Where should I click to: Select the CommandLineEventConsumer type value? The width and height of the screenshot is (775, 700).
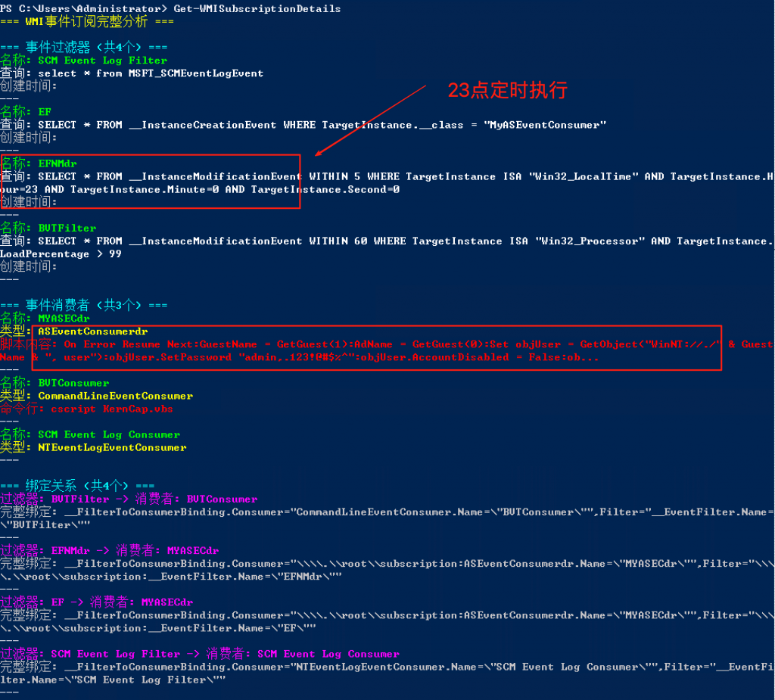(x=115, y=396)
